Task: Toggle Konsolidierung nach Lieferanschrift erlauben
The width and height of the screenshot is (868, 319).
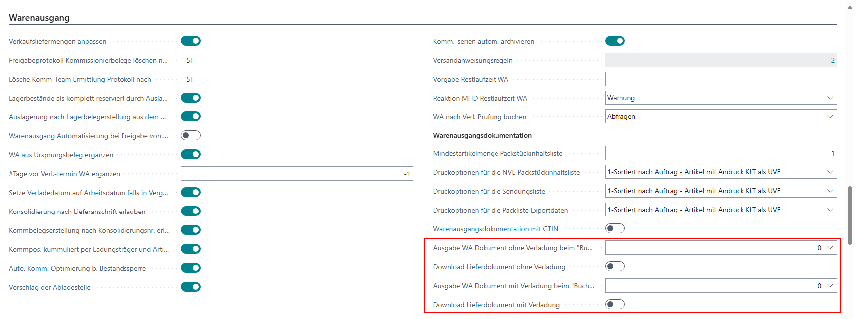Action: click(x=190, y=211)
